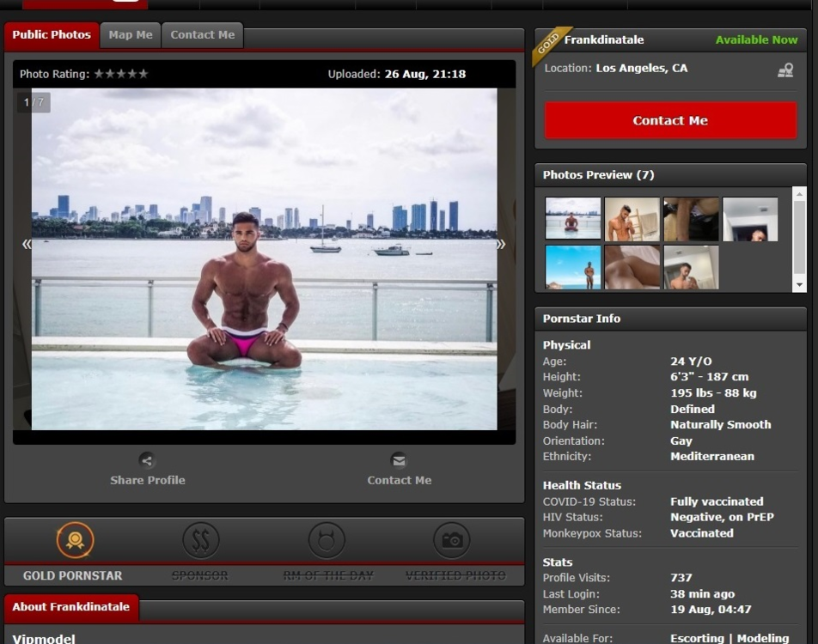Rate the photo using the fifth star
This screenshot has width=818, height=644.
click(x=143, y=74)
